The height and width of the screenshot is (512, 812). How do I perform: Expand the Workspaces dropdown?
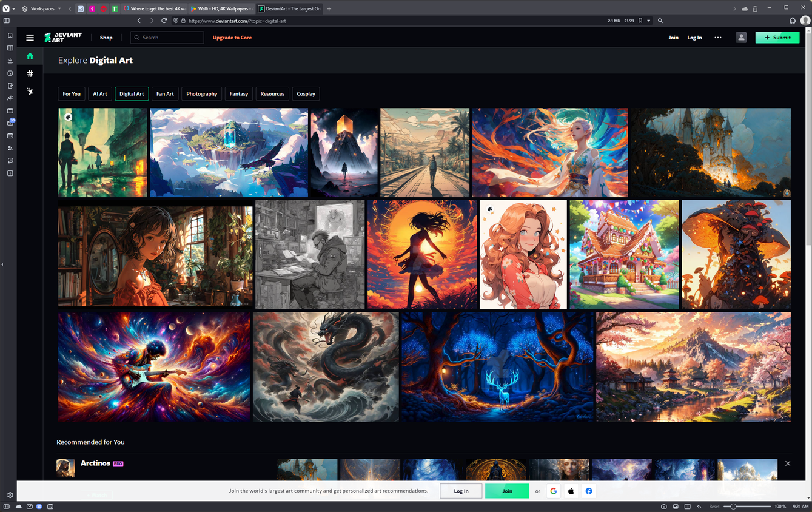coord(41,8)
